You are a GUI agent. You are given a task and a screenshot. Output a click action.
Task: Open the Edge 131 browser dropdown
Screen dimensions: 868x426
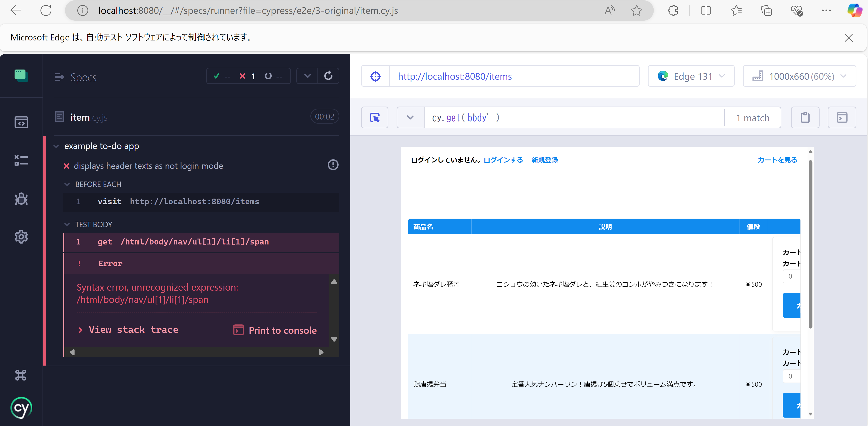coord(691,76)
